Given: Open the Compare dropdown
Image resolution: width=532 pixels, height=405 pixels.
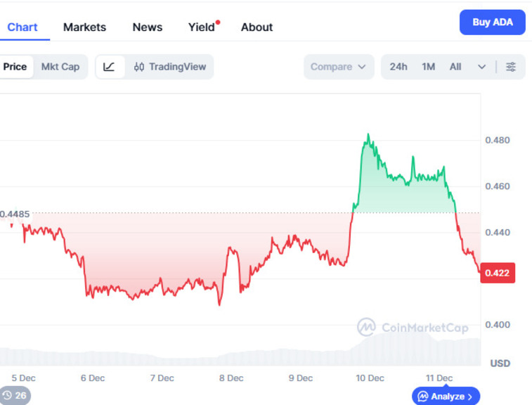Looking at the screenshot, I should pyautogui.click(x=339, y=67).
